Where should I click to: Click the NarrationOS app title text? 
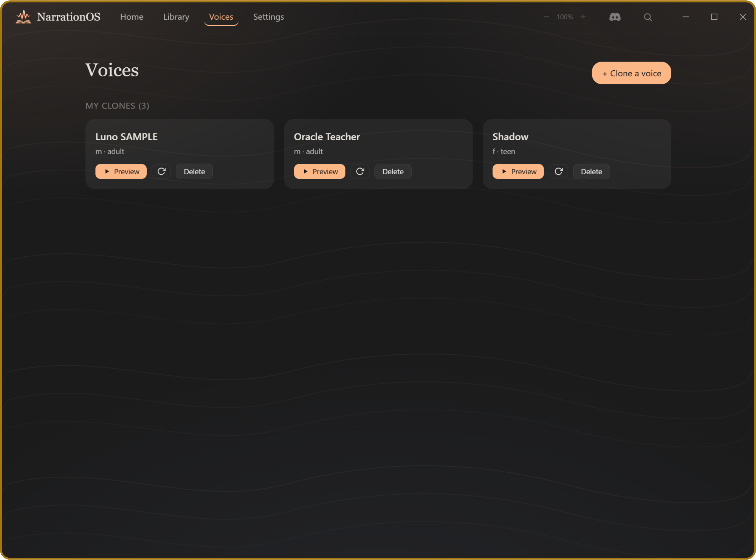pos(69,17)
